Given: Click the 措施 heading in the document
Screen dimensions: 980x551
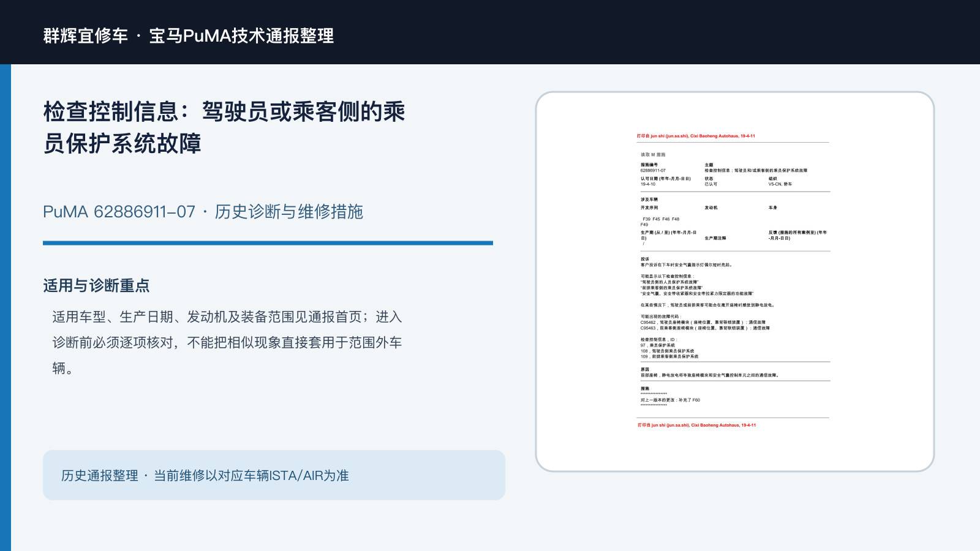Looking at the screenshot, I should coord(645,389).
